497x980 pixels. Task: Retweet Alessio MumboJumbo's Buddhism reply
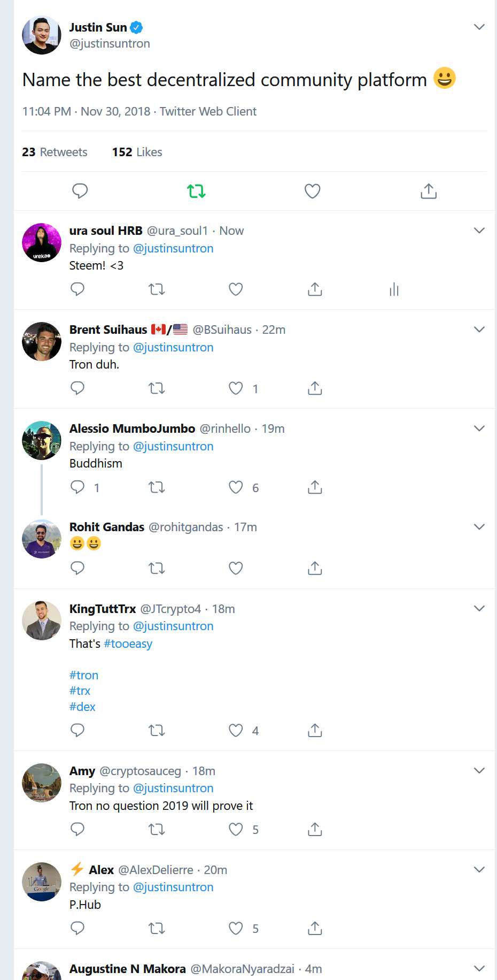coord(157,487)
